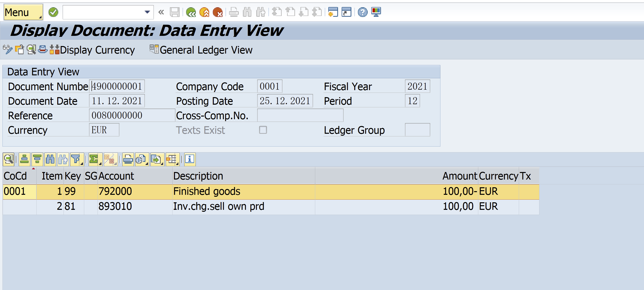Click Find binoculars in grid toolbar

pyautogui.click(x=50, y=159)
